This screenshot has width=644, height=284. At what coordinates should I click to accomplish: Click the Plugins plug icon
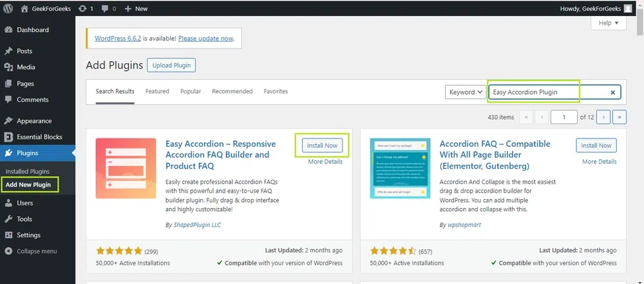point(8,153)
